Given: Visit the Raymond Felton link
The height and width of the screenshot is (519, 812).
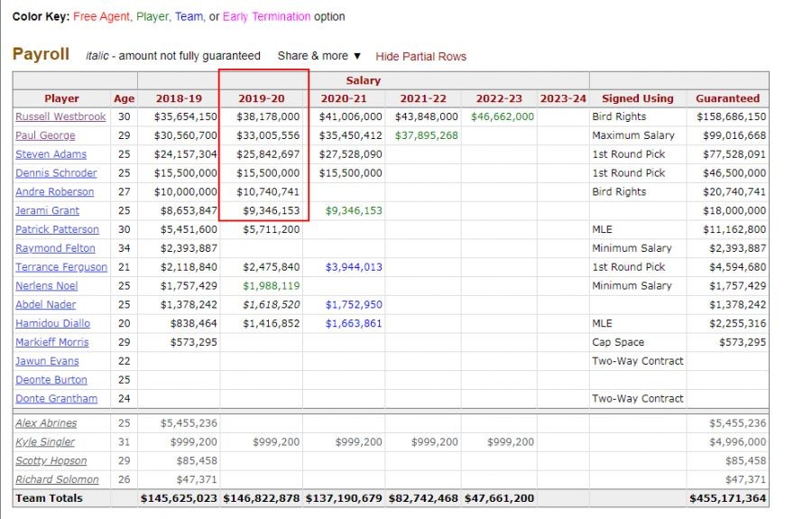Looking at the screenshot, I should click(x=55, y=248).
